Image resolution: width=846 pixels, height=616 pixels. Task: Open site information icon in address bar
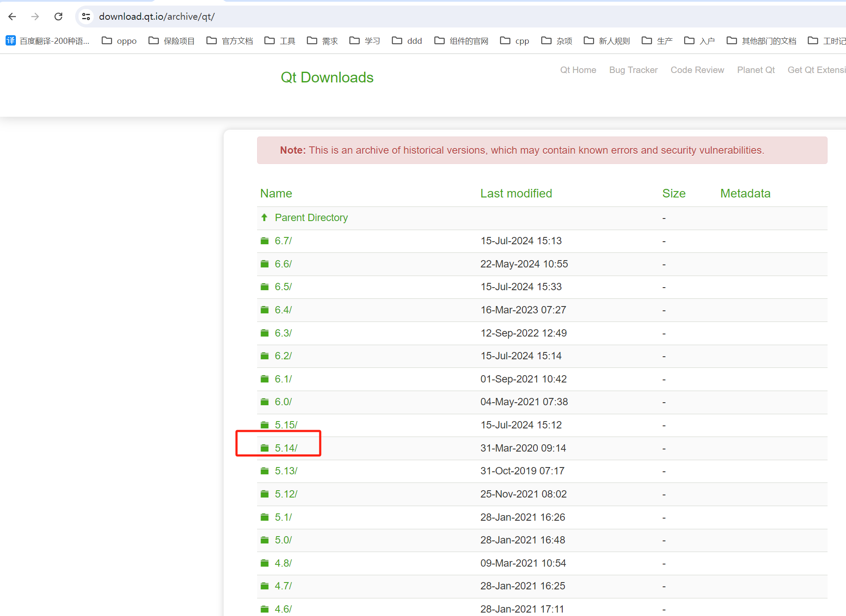click(x=86, y=16)
